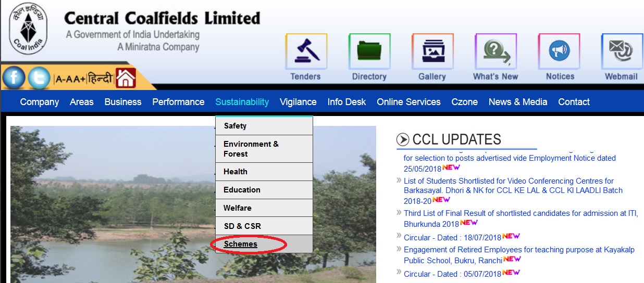Open the Facebook page icon
The width and height of the screenshot is (644, 283).
pyautogui.click(x=14, y=78)
